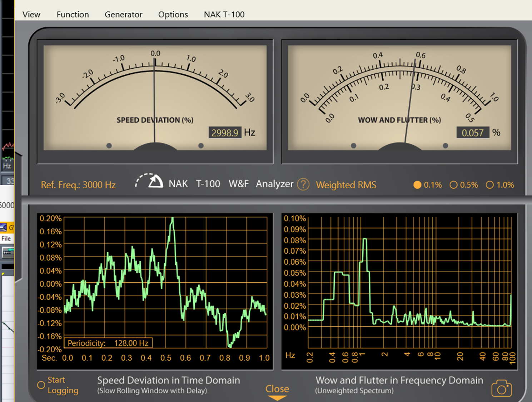Screen dimensions: 532x402
Task: Select the 1.0% range radio button
Action: (489, 185)
